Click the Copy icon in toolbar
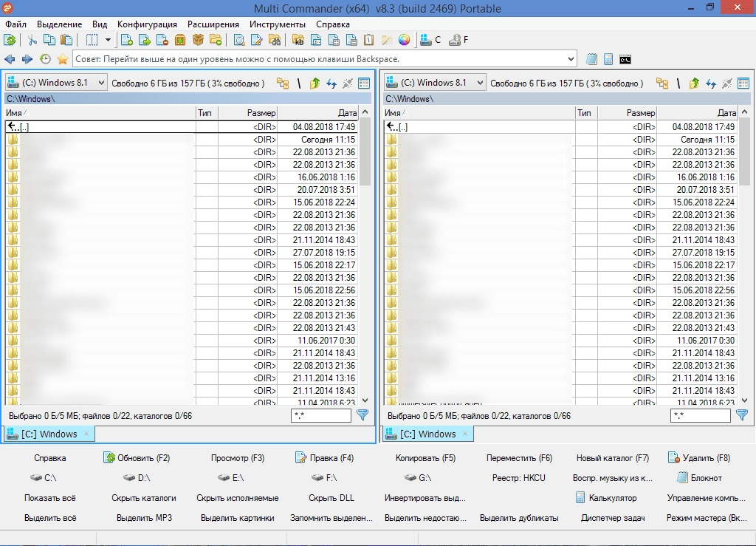The width and height of the screenshot is (756, 546). click(x=49, y=40)
